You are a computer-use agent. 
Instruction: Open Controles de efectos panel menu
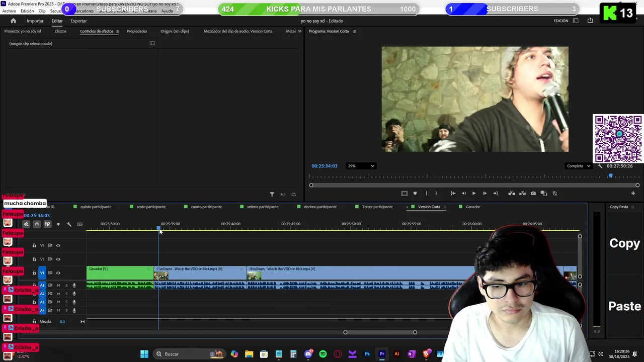(x=117, y=31)
